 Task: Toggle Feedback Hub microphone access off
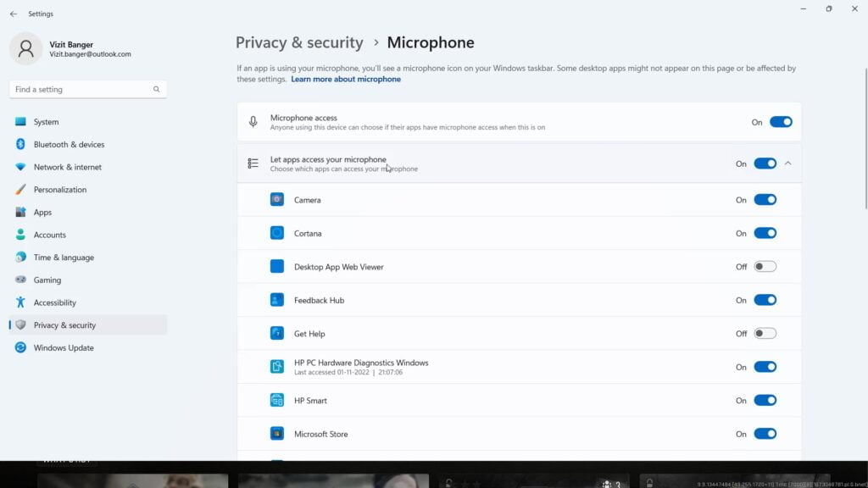(x=765, y=300)
